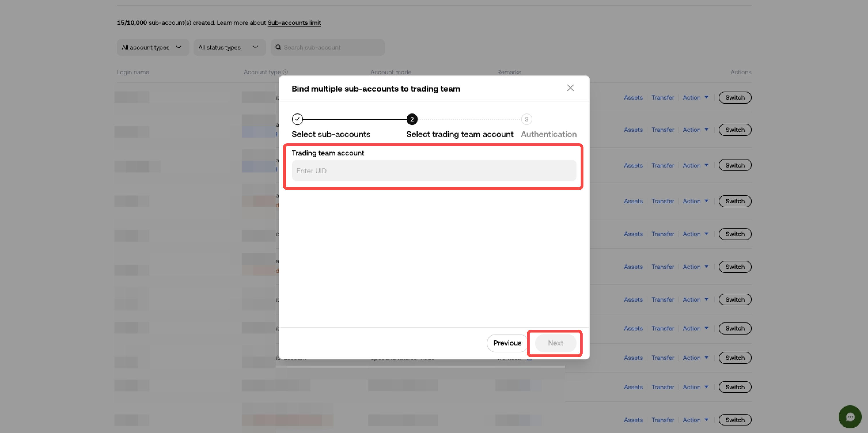Click the Transfer link on sixth row
Viewport: 868px width, 433px height.
[x=663, y=266]
